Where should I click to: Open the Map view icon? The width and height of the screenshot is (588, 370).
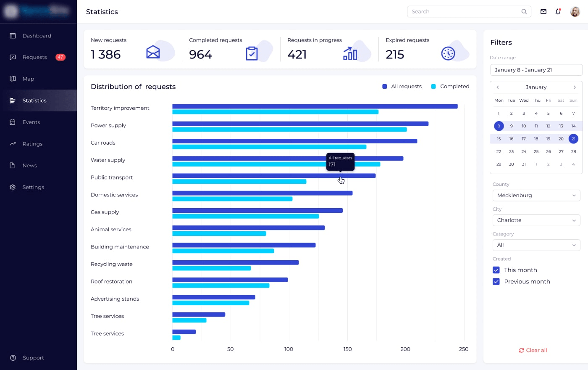[x=13, y=79]
